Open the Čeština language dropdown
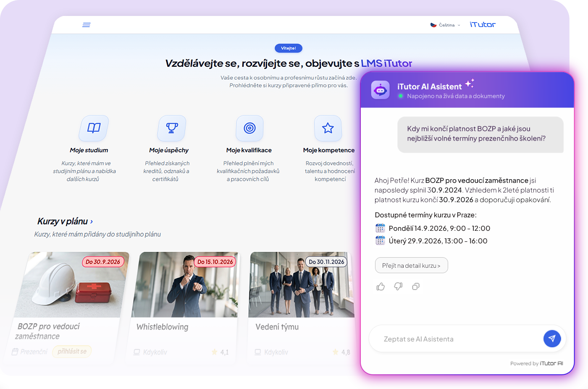Screen dimensions: 588x389 446,25
